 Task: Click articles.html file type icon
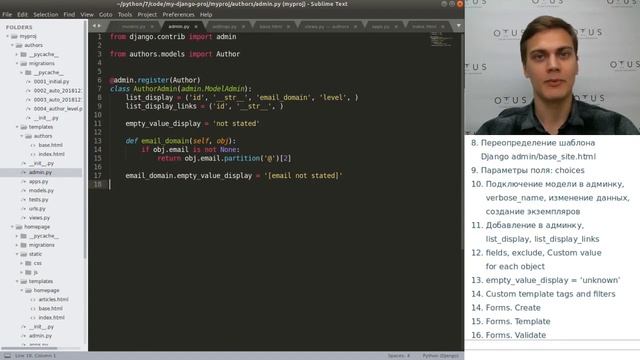click(33, 299)
